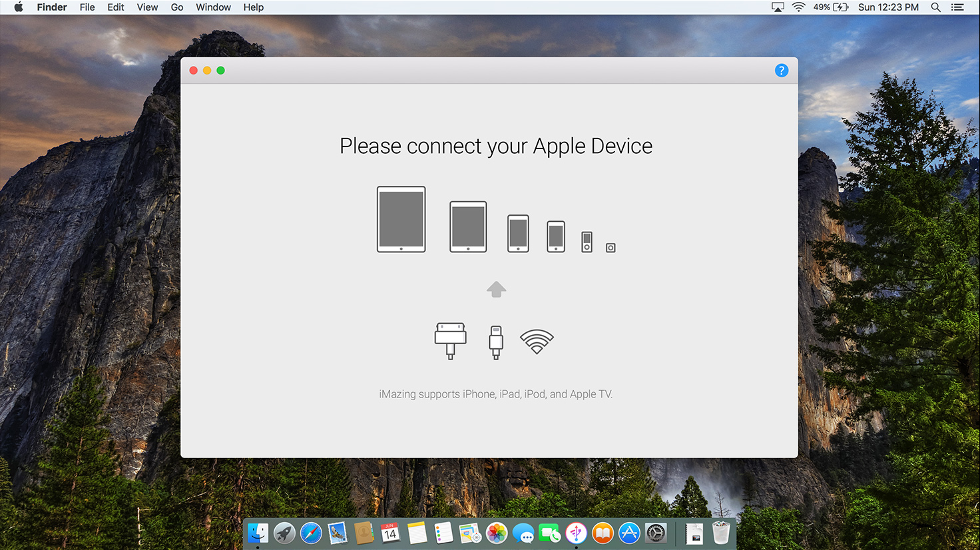The image size is (980, 550).
Task: Open the Apple menu
Action: tap(18, 7)
